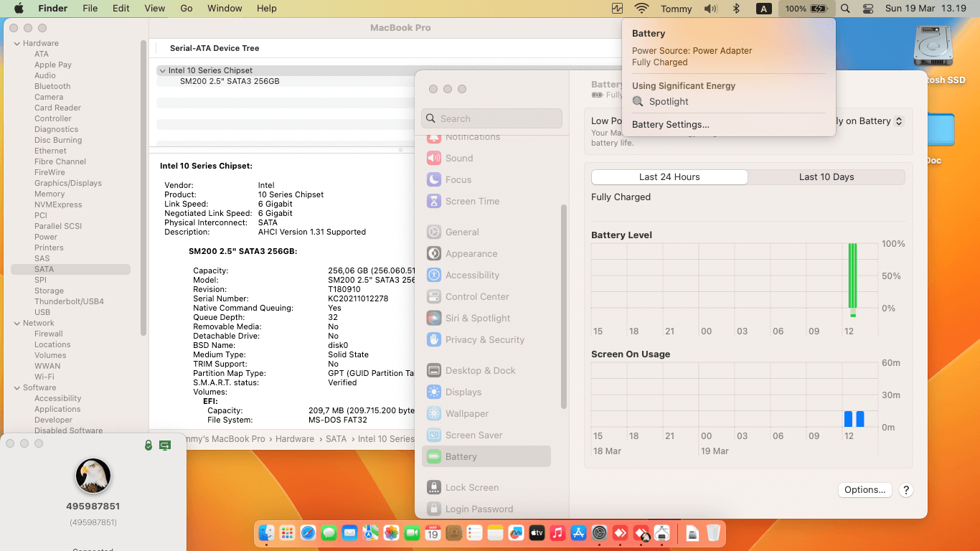The image size is (980, 551).
Task: Collapse the Intel 10 Series Chipset device row
Action: [x=163, y=71]
